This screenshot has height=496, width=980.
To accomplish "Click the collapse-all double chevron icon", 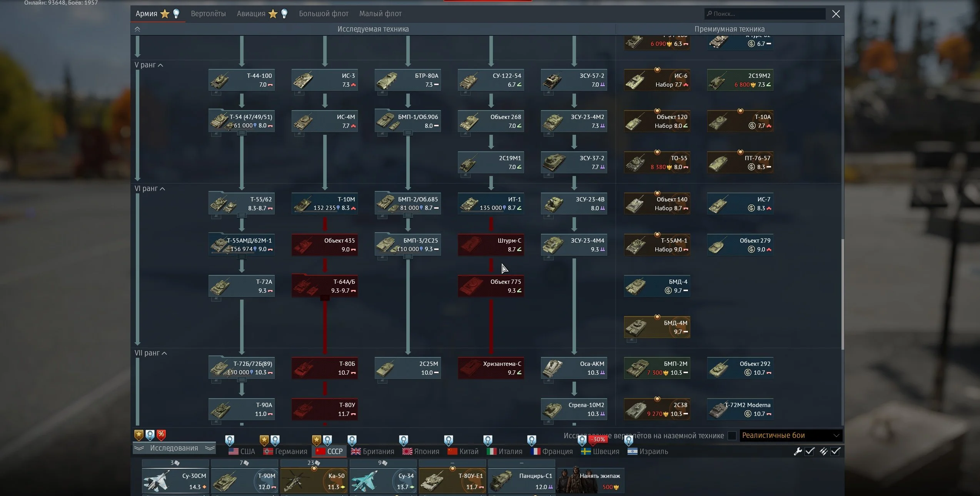I will (137, 29).
